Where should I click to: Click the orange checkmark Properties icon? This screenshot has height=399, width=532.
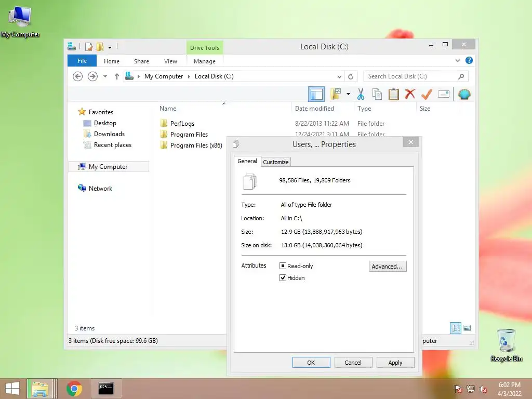pos(427,95)
